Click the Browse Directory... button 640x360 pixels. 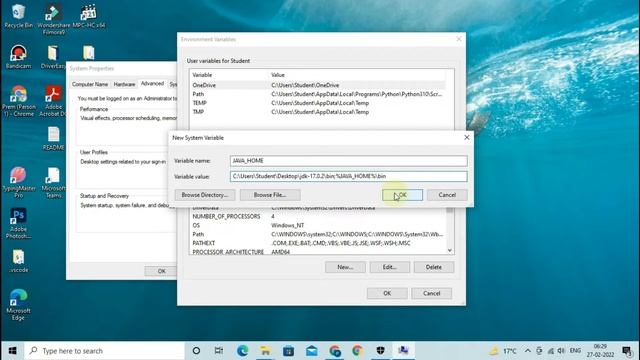point(205,195)
